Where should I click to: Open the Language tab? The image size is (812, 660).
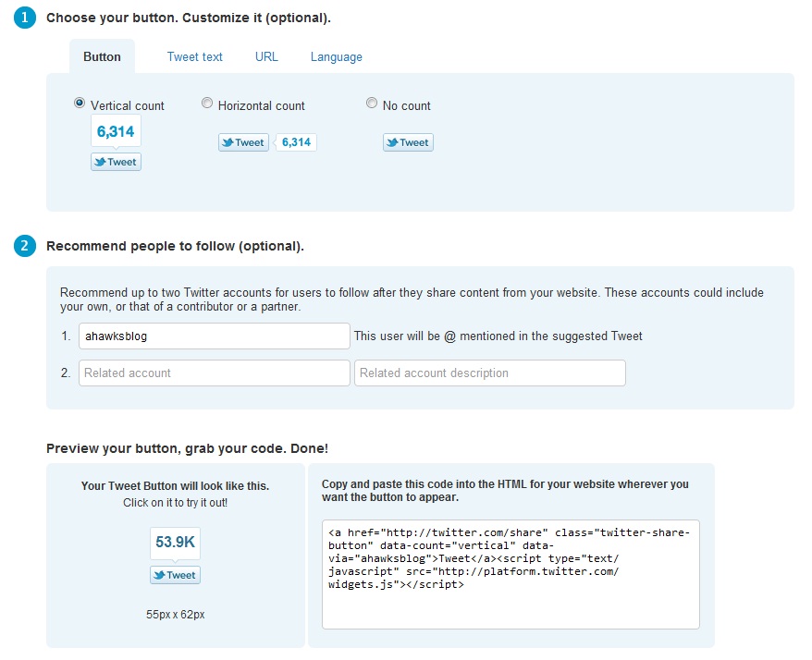click(336, 56)
